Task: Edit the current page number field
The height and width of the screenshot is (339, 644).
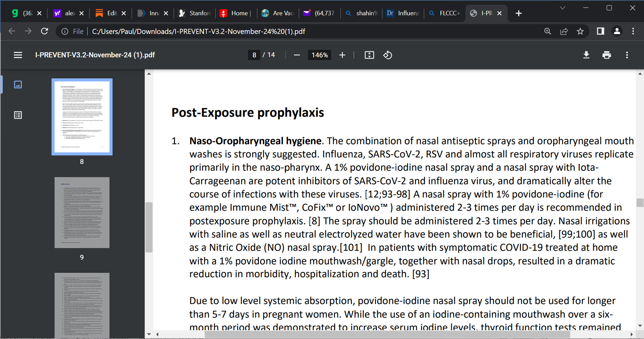Action: point(254,55)
